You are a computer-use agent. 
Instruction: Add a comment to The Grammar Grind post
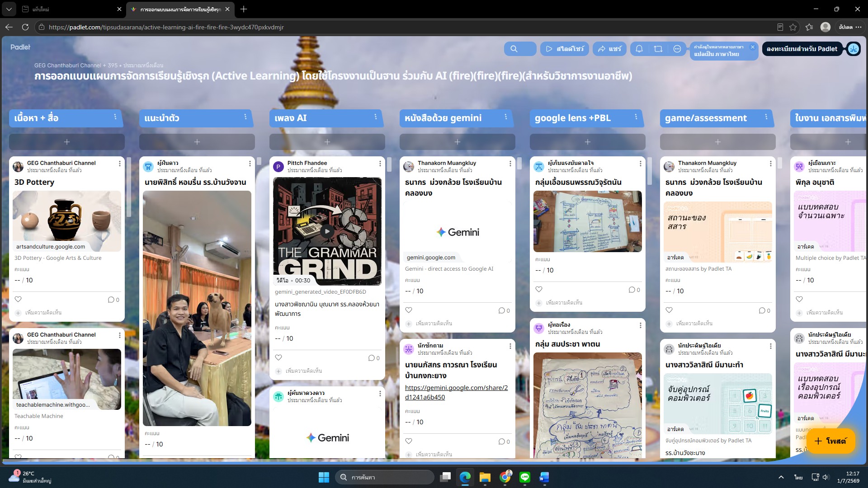point(304,371)
